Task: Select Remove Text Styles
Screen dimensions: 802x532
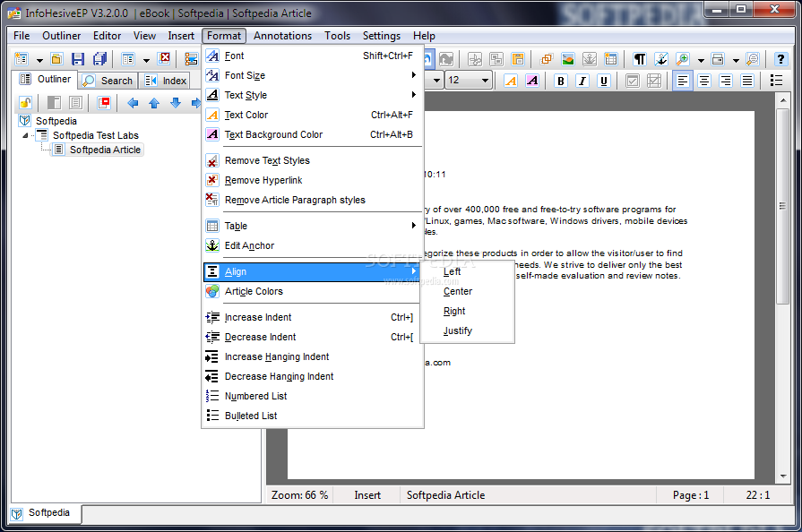Action: tap(313, 160)
